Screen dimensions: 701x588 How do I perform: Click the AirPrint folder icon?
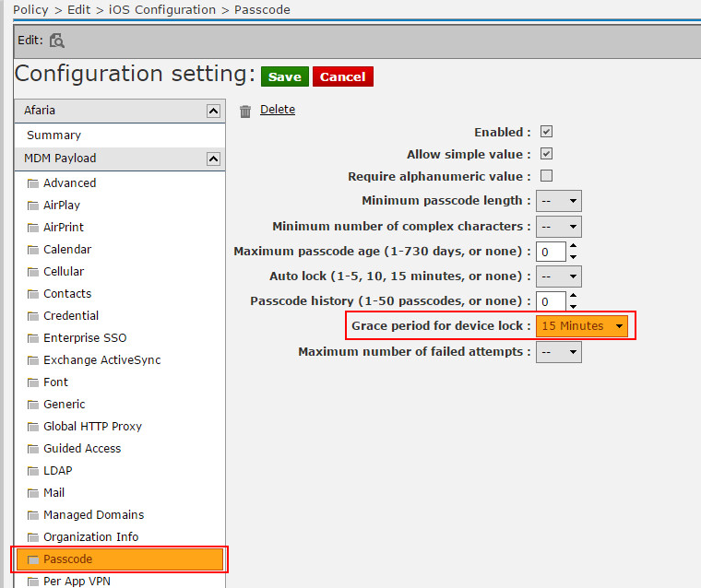[32, 228]
